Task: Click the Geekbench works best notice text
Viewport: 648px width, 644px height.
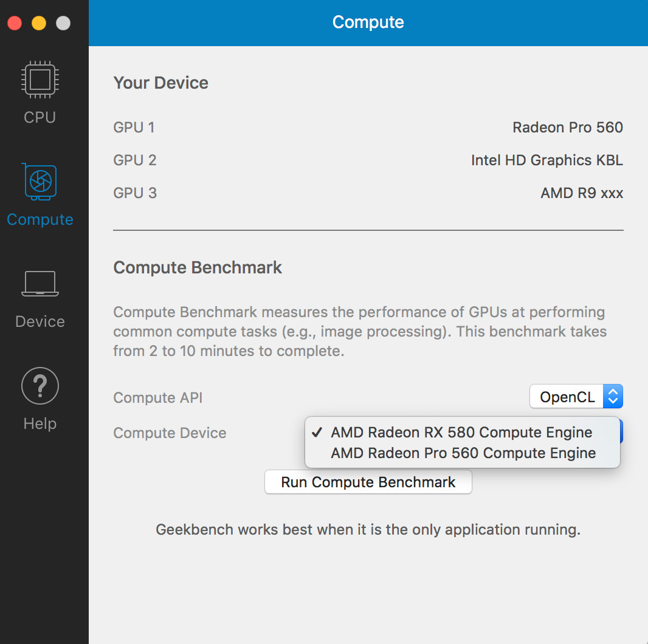Action: 368,530
